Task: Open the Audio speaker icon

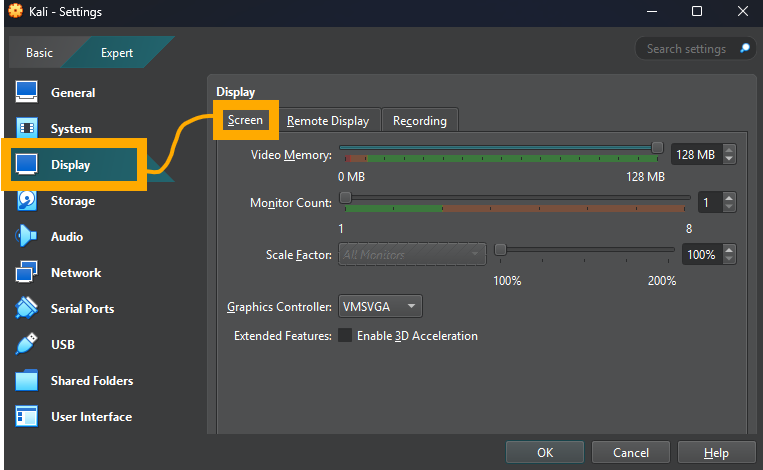Action: point(26,236)
